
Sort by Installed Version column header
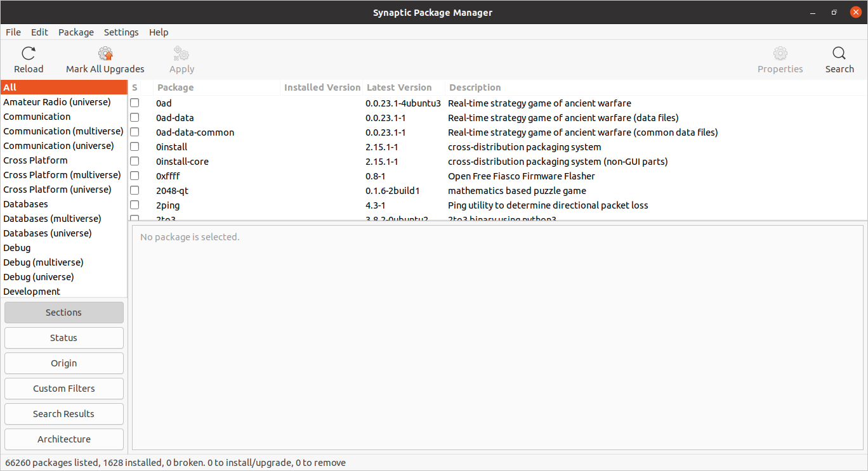pyautogui.click(x=322, y=87)
